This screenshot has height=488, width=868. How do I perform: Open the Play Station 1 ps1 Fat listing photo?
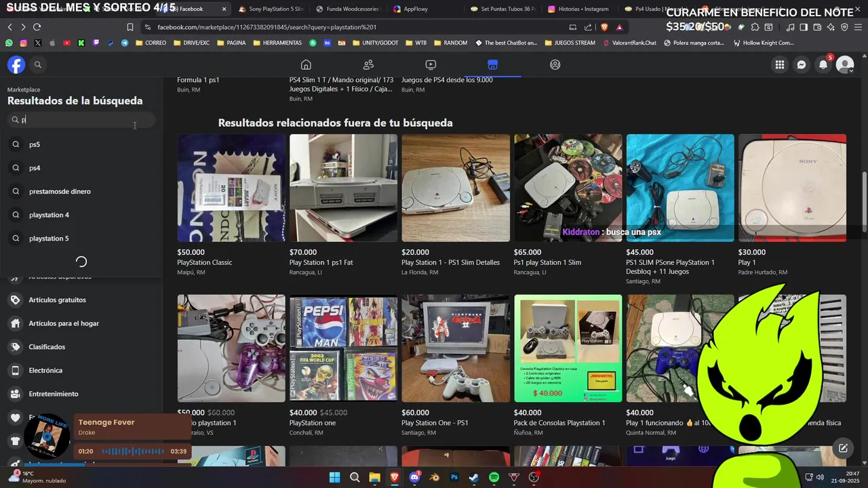(343, 188)
